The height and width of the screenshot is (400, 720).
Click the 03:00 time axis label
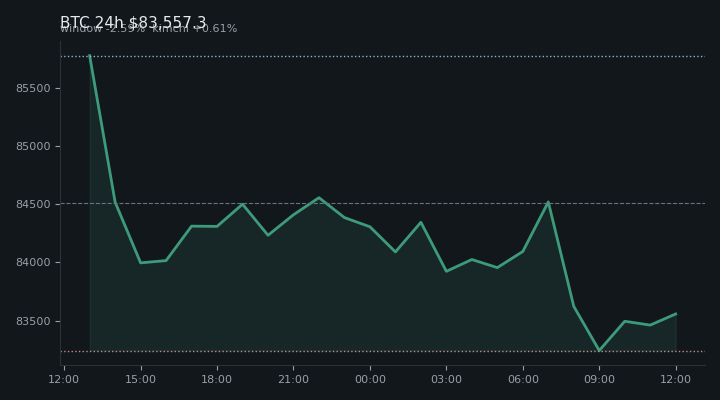(446, 379)
